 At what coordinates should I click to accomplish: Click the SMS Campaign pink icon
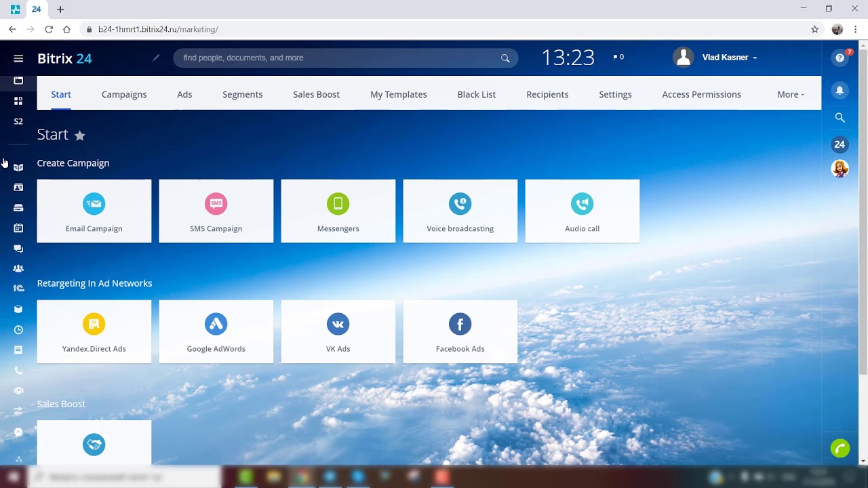216,203
